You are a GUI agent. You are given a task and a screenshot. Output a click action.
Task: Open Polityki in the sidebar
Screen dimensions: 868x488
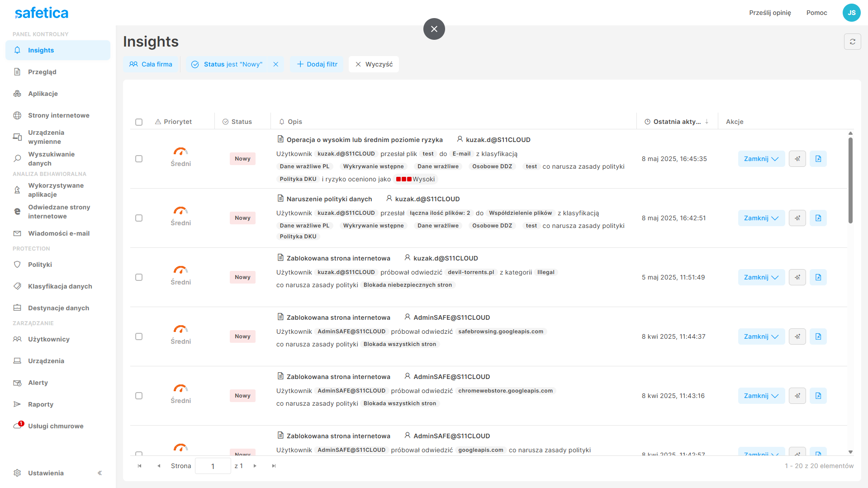pyautogui.click(x=40, y=265)
